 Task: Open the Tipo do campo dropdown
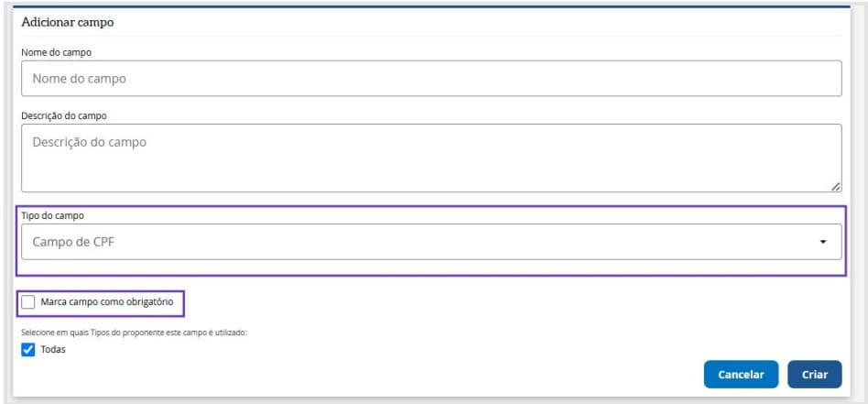[430, 242]
